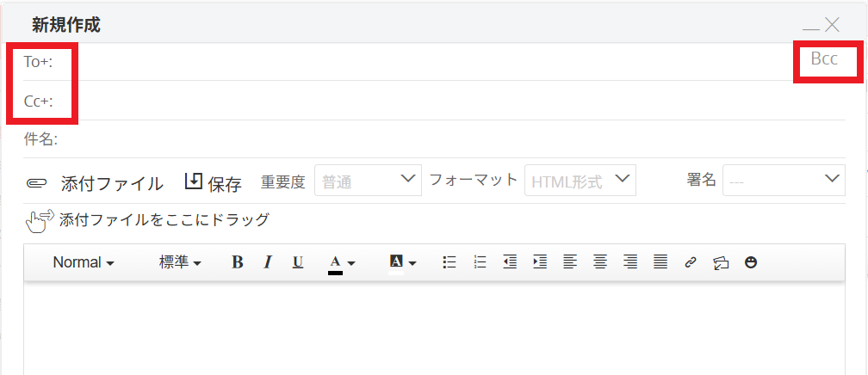
Task: Click the Cc+ recipient link
Action: coord(38,101)
